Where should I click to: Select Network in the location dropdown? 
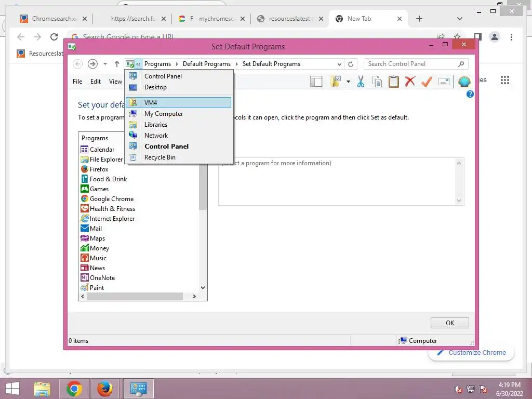pyautogui.click(x=179, y=136)
